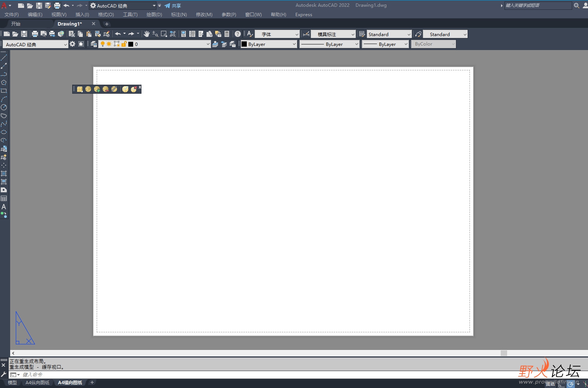
Task: Open the ByLayer linetype dropdown
Action: [x=329, y=44]
